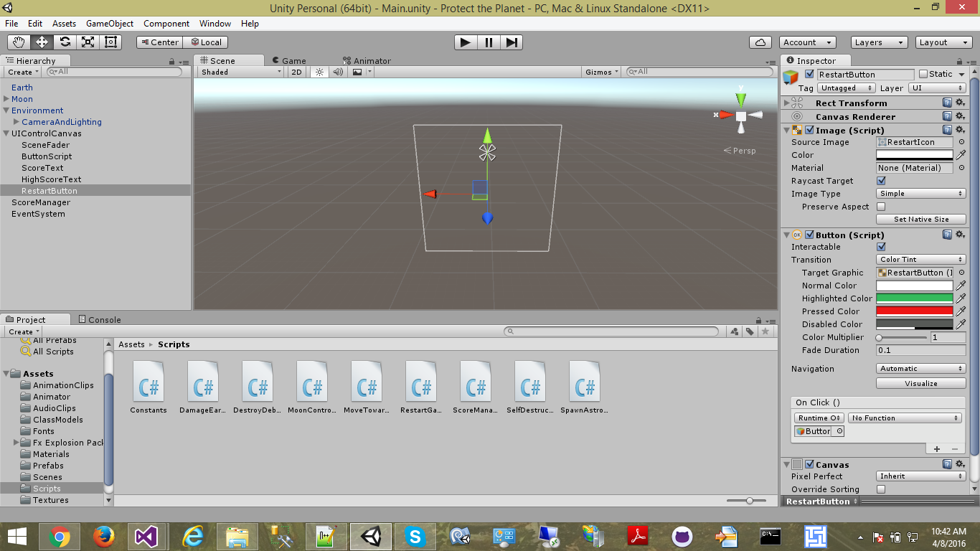
Task: Add On Click event with plus
Action: [x=937, y=448]
